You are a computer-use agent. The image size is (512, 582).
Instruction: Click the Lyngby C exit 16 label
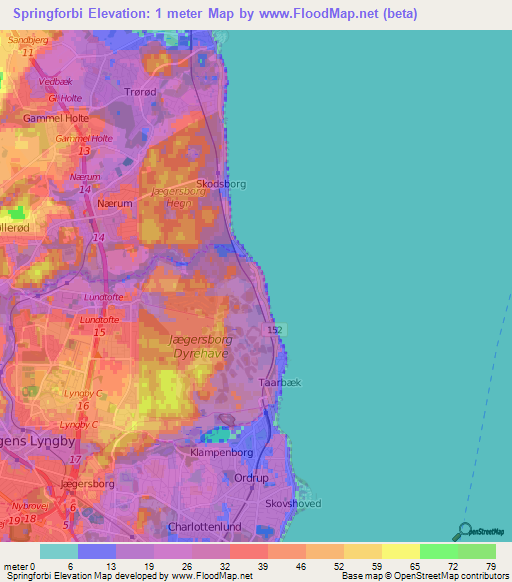(82, 399)
